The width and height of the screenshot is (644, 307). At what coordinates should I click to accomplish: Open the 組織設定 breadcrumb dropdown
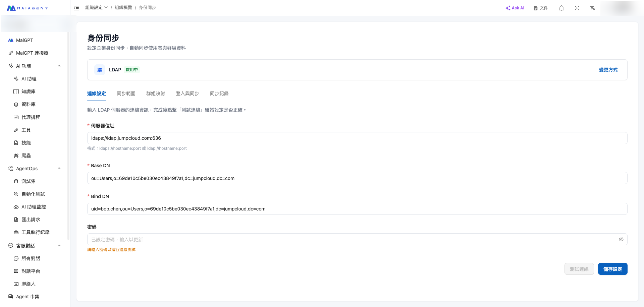coord(96,8)
